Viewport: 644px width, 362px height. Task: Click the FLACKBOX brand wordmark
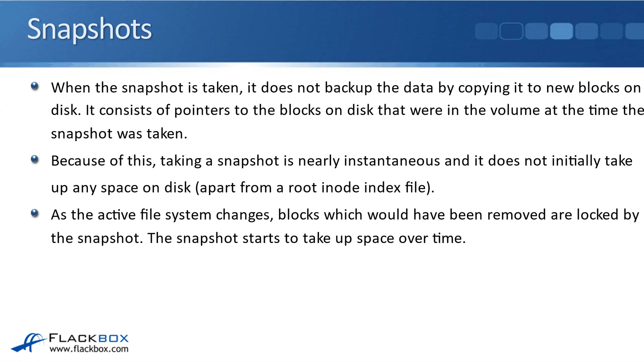(x=89, y=338)
